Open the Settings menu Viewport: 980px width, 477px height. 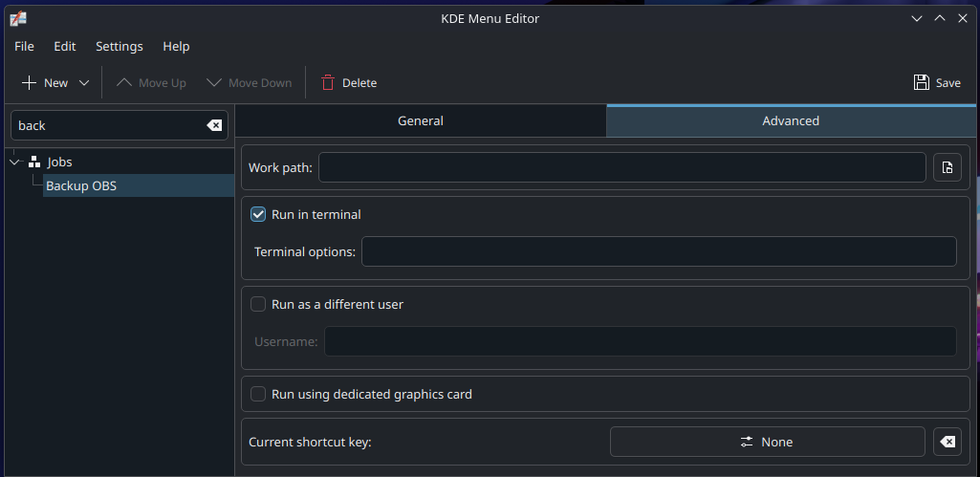[x=120, y=46]
